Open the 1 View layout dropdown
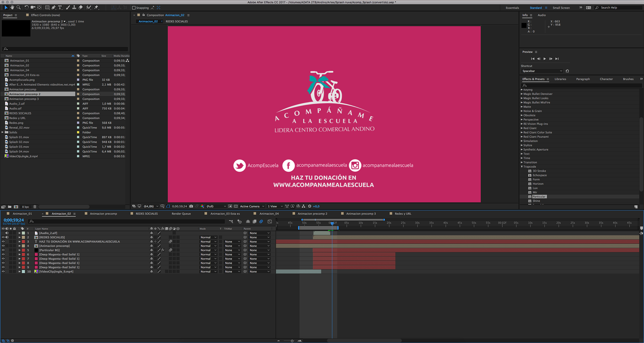Screen dimensions: 644x343 (275, 206)
